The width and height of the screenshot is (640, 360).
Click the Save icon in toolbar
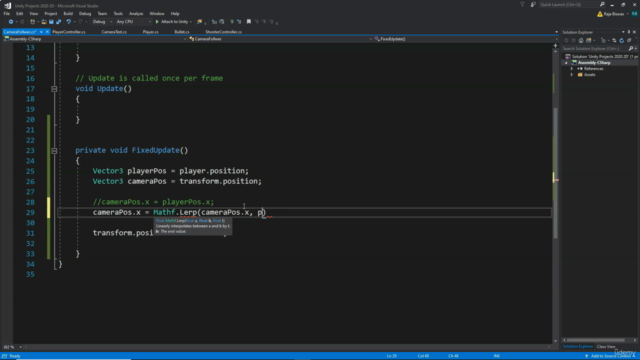pyautogui.click(x=51, y=22)
